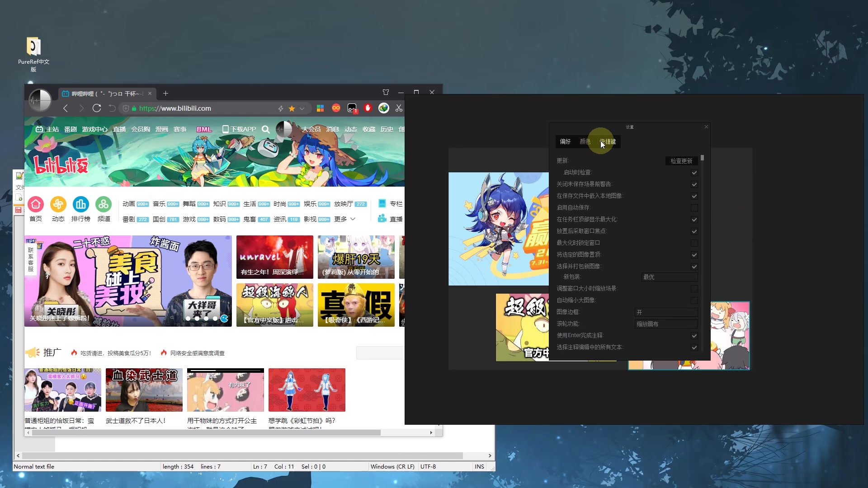The width and height of the screenshot is (868, 488).
Task: Click the bilibili logo on the homepage banner
Action: point(61,166)
